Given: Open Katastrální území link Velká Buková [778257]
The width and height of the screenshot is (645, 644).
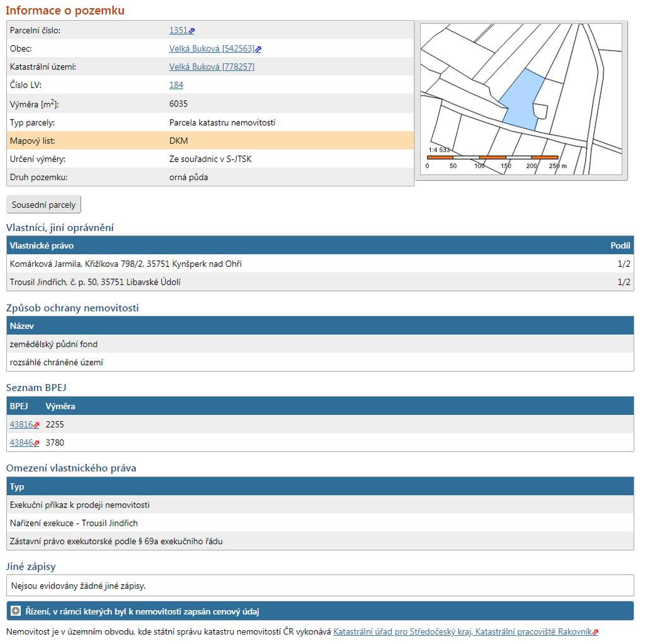Looking at the screenshot, I should click(212, 67).
